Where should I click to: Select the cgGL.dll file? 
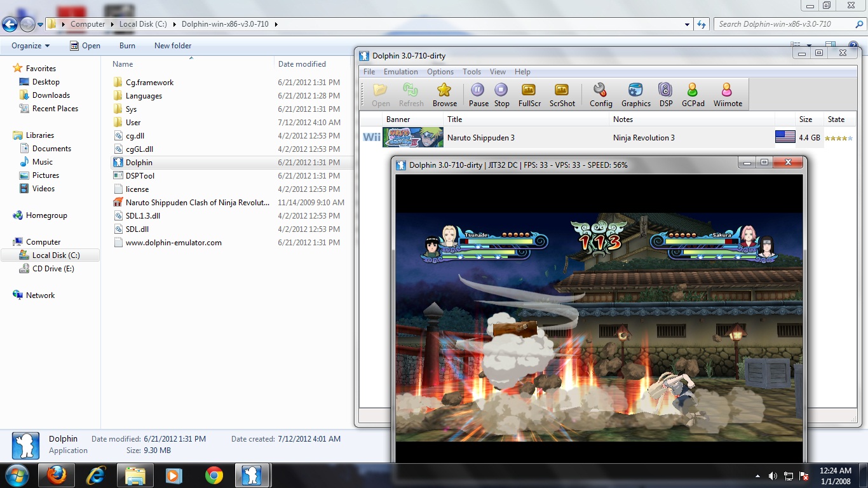[139, 149]
